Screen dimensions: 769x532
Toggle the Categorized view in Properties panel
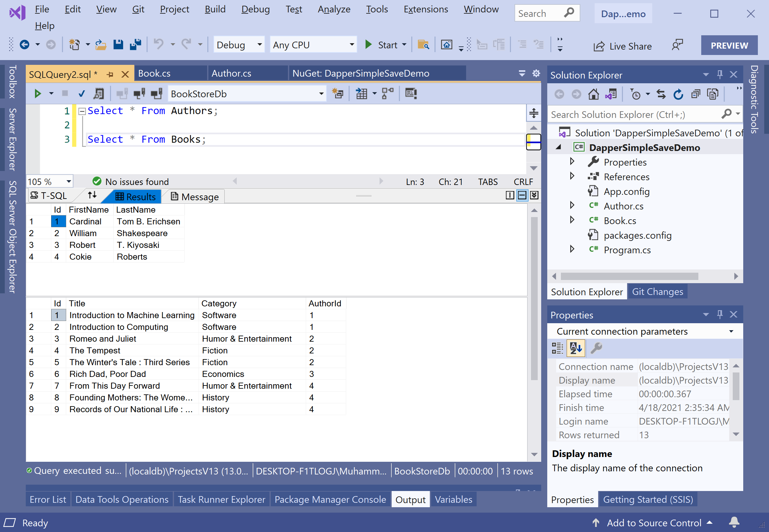[x=557, y=348]
